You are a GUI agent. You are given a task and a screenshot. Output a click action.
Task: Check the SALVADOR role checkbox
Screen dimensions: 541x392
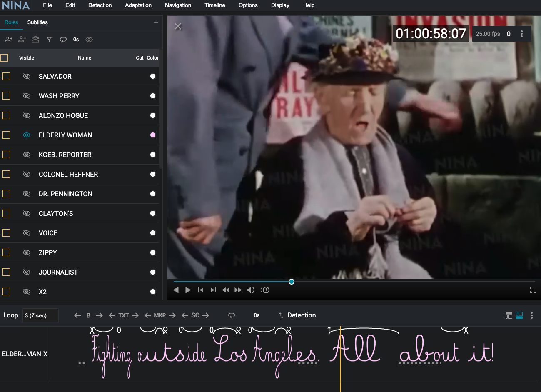(6, 76)
